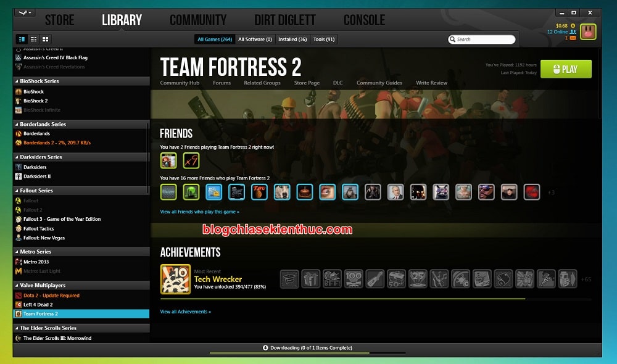
Task: Collapse the Metro Series category
Action: (x=17, y=252)
